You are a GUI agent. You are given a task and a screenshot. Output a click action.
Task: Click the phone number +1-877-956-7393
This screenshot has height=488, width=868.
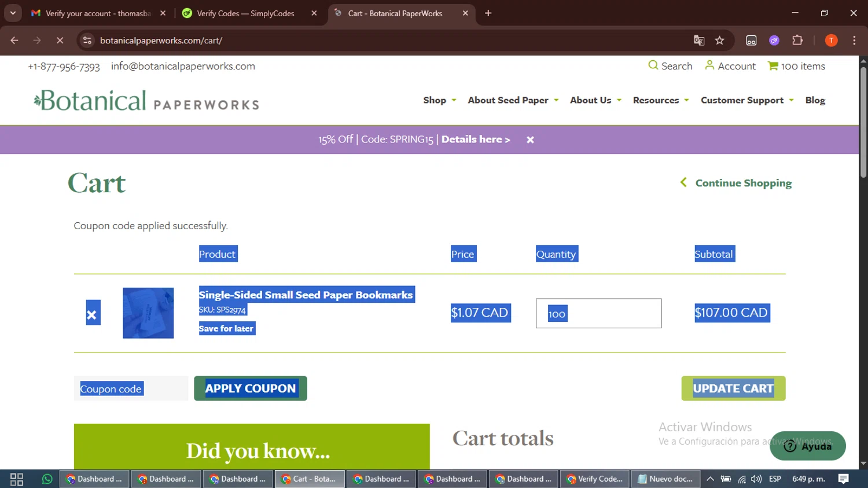pos(64,66)
